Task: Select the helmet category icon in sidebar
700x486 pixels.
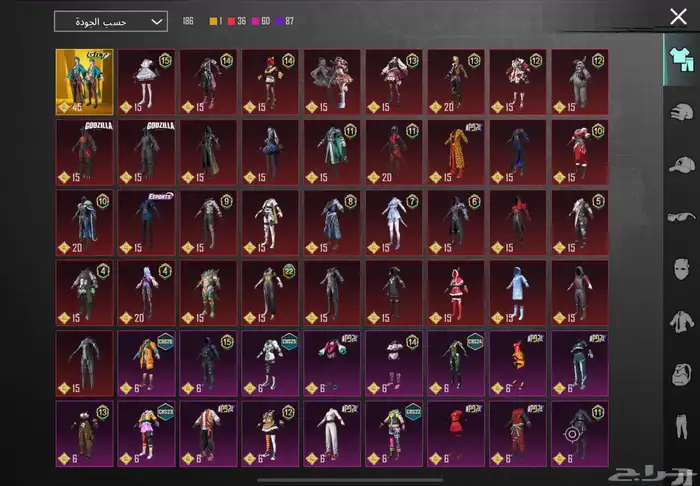Action: coord(680,111)
